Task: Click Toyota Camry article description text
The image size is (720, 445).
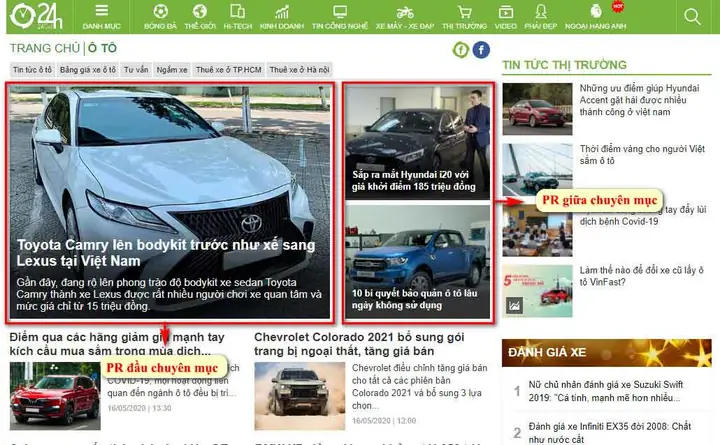Action: 169,294
